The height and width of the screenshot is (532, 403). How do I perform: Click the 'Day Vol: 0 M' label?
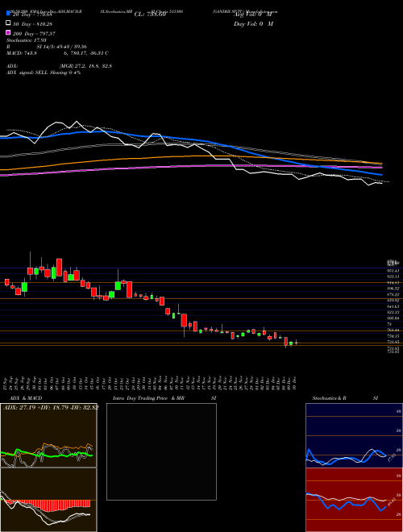253,23
